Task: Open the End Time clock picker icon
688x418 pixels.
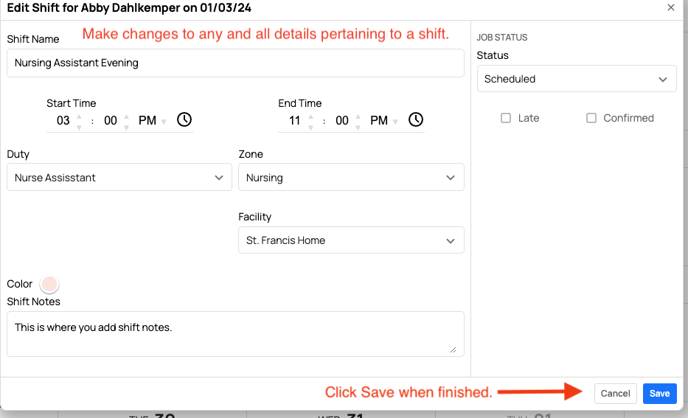Action: 416,120
